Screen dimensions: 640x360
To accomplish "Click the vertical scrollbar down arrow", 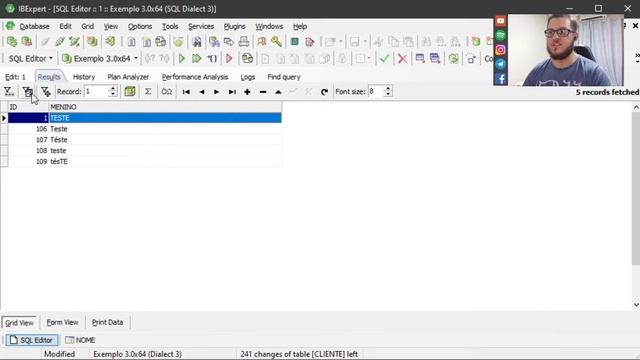I will coord(636,305).
